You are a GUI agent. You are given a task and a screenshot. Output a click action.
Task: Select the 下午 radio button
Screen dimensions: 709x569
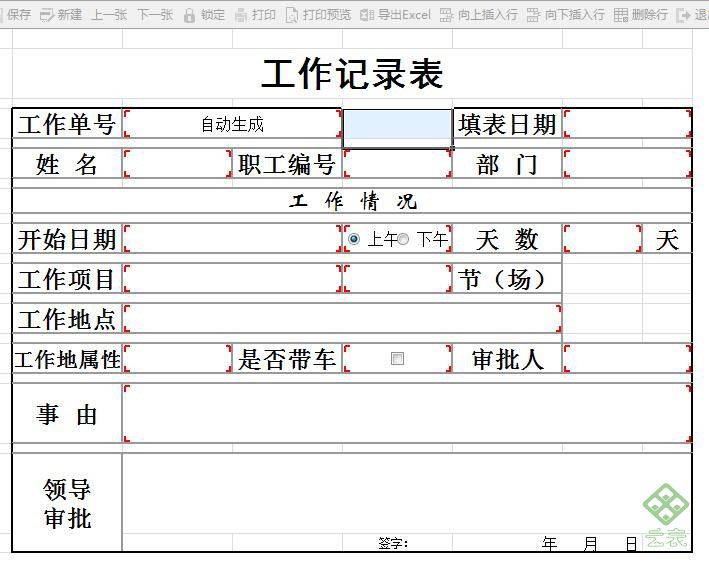[403, 239]
